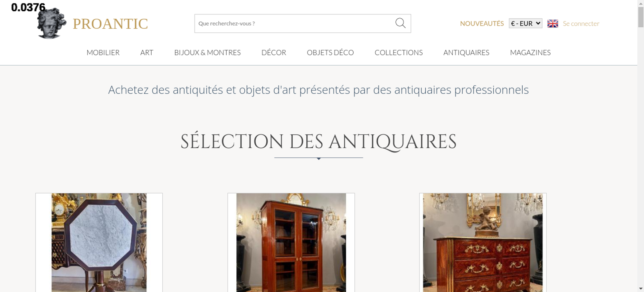This screenshot has width=644, height=292.
Task: Click the Se connecter link
Action: point(581,23)
